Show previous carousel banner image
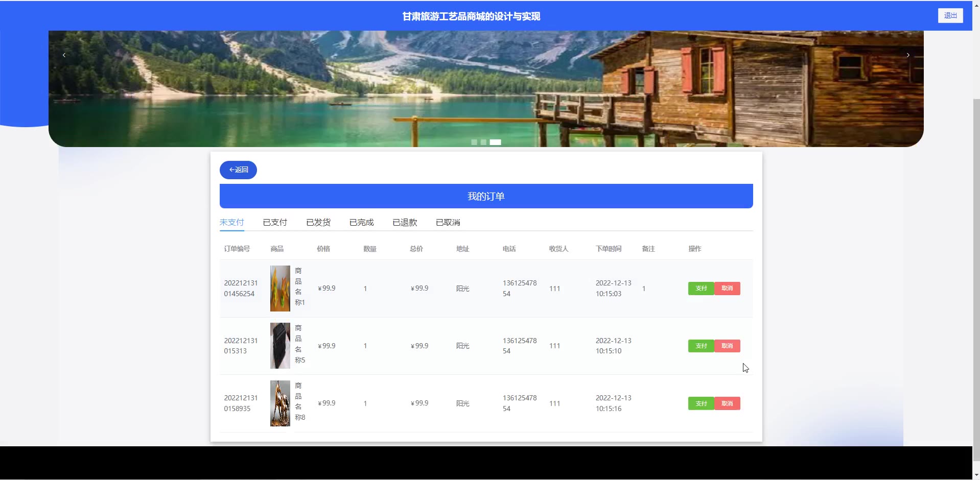980x480 pixels. tap(64, 55)
